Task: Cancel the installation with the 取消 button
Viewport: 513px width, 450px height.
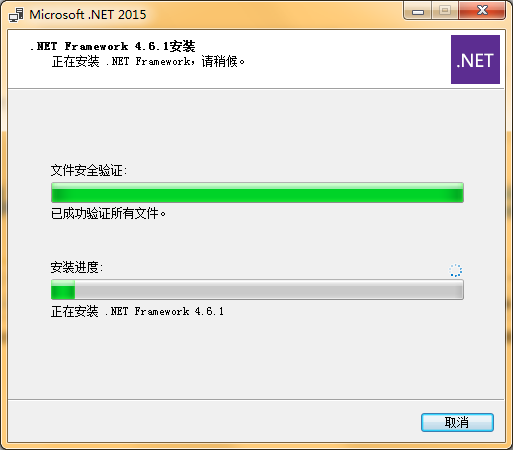Action: (x=457, y=422)
